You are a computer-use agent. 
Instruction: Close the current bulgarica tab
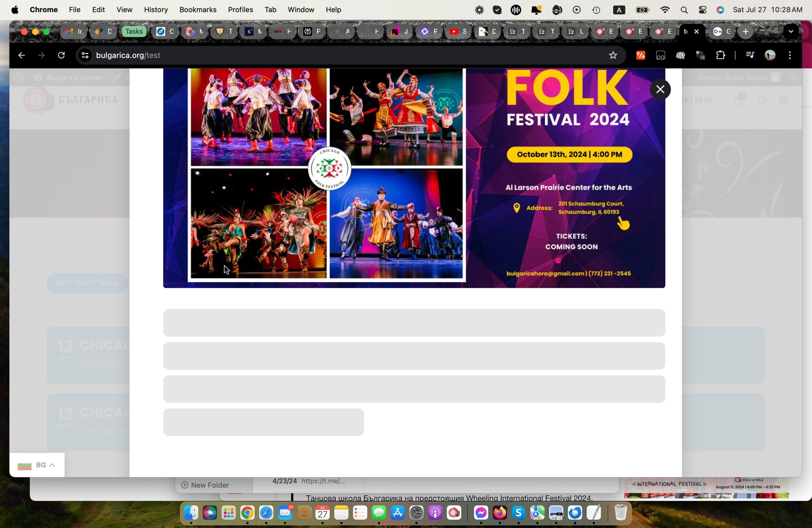tap(697, 32)
